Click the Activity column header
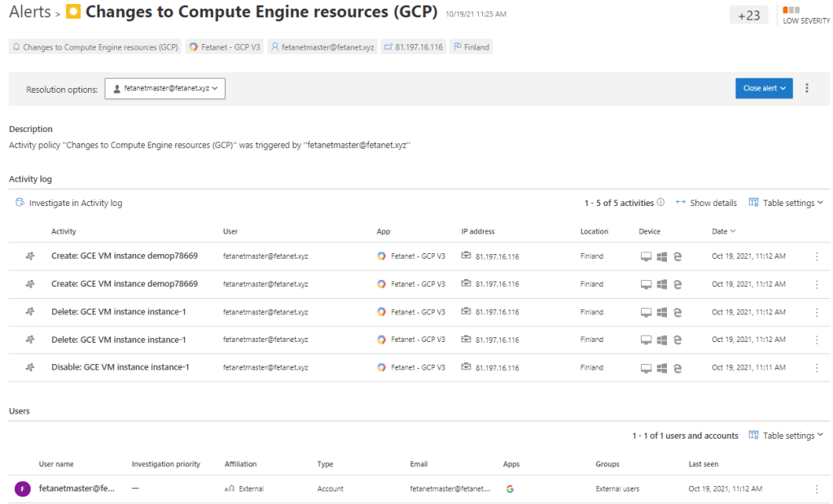The height and width of the screenshot is (504, 833). 64,231
